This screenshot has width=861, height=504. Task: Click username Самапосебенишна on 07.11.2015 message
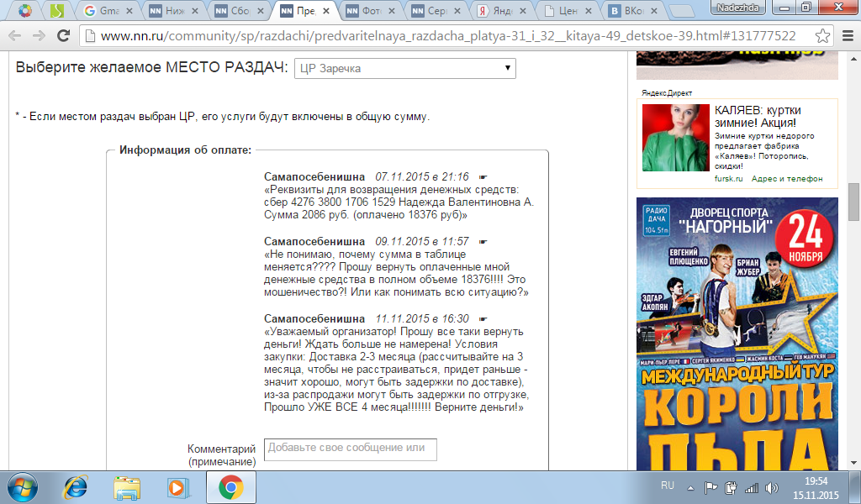(314, 176)
